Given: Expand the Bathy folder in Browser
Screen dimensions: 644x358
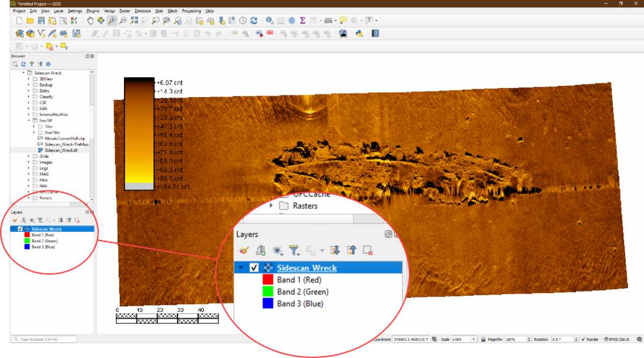Looking at the screenshot, I should (29, 91).
